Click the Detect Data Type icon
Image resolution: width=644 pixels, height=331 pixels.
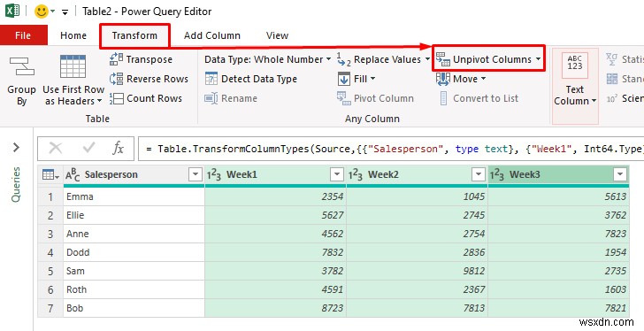click(x=211, y=79)
